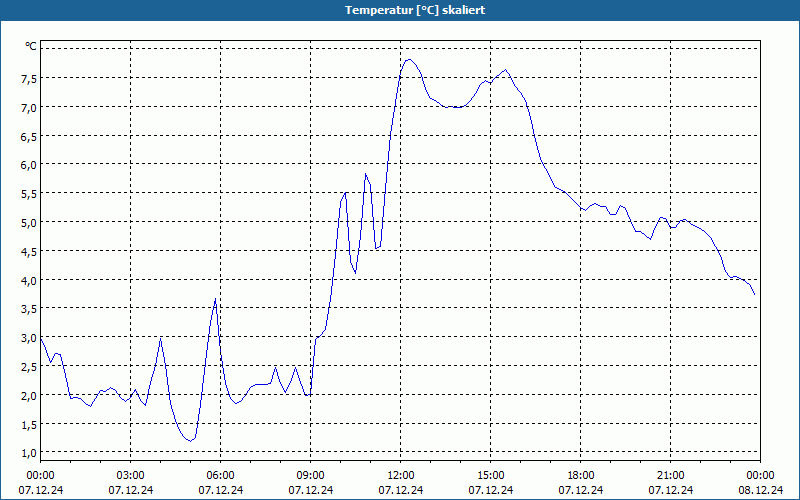Click the 07.12.24 date under 12:00

pyautogui.click(x=401, y=490)
